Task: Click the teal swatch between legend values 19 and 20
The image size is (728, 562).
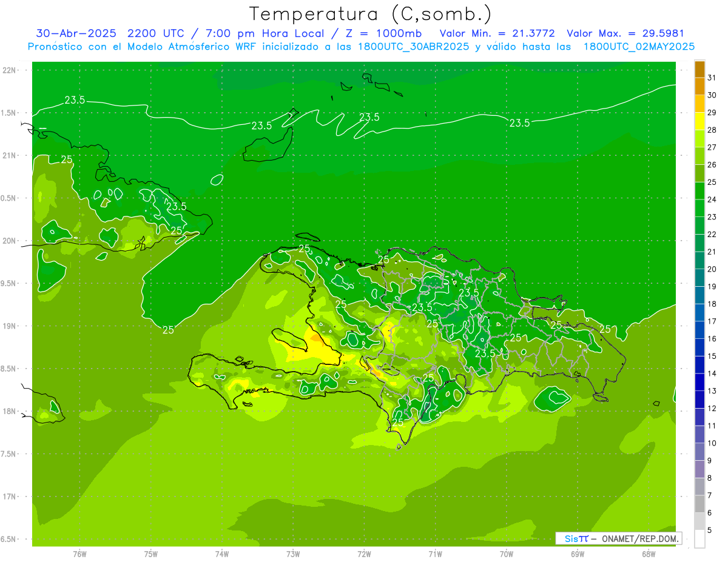Action: point(699,278)
